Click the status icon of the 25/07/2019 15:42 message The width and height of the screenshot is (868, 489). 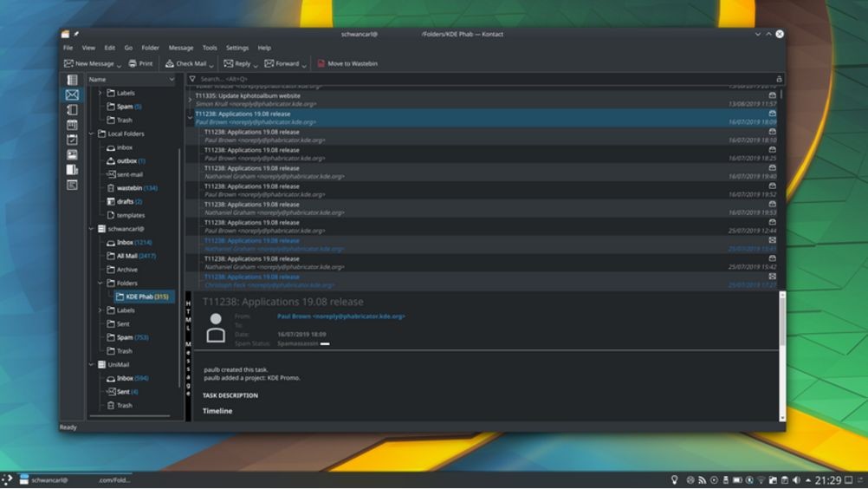pos(772,258)
